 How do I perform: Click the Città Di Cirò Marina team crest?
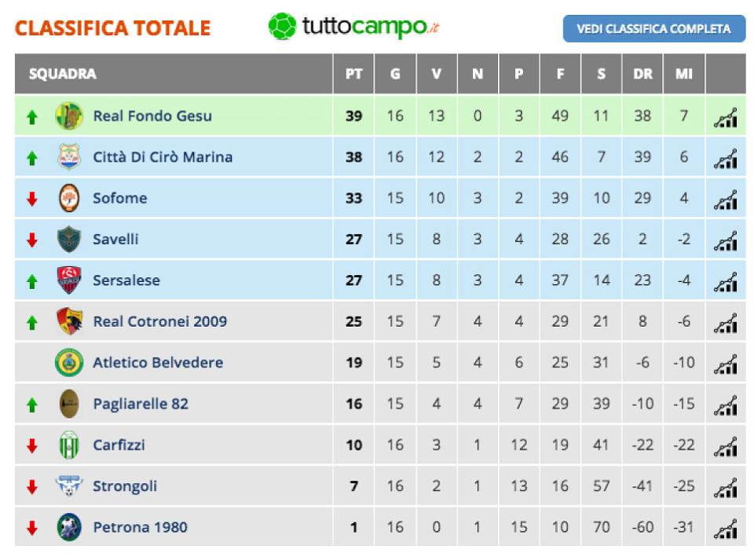pyautogui.click(x=69, y=157)
